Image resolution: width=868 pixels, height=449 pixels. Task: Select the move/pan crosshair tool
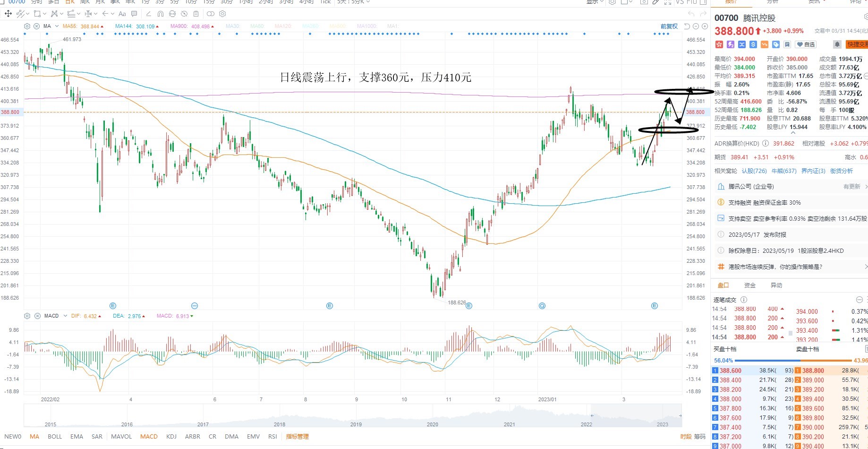(x=8, y=14)
